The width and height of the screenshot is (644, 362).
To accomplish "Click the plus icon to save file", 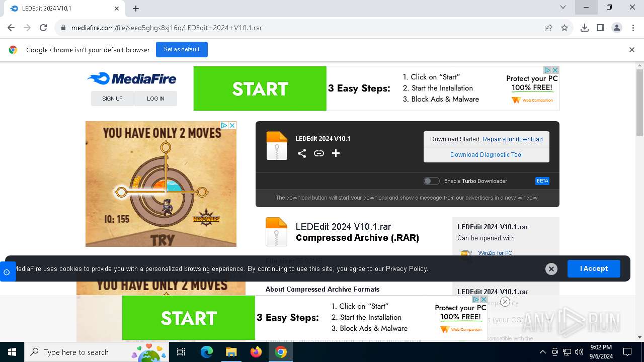I will (336, 153).
